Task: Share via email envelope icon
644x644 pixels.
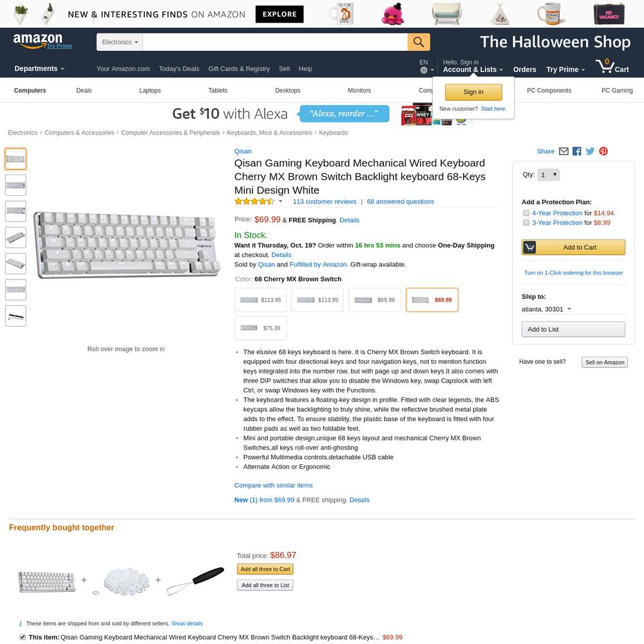Action: (x=563, y=151)
